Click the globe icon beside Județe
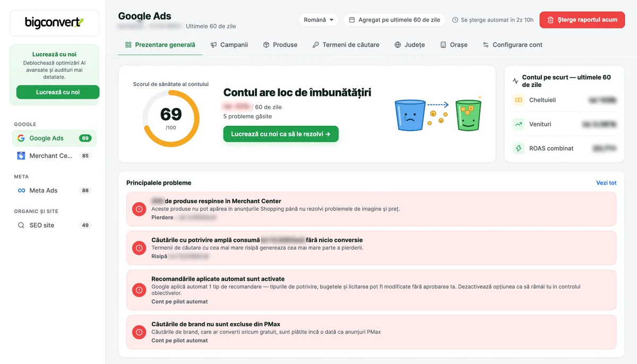Screen dimensions: 637x364 pos(398,45)
